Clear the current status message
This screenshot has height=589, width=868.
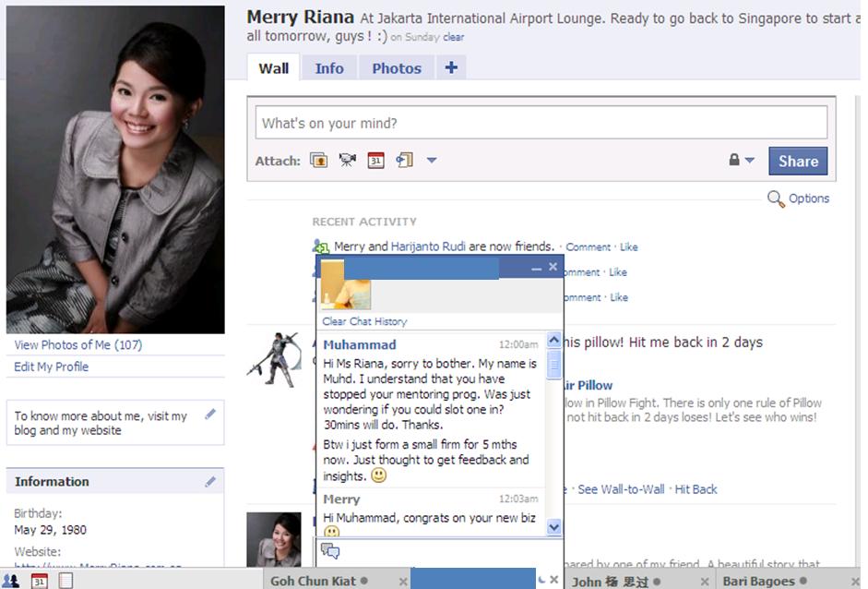tap(454, 37)
